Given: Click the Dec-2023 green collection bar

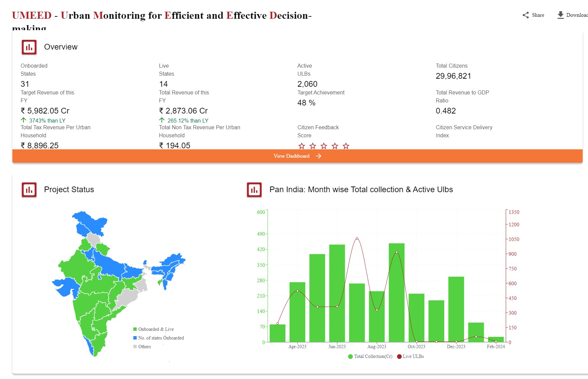Looking at the screenshot, I should [456, 309].
